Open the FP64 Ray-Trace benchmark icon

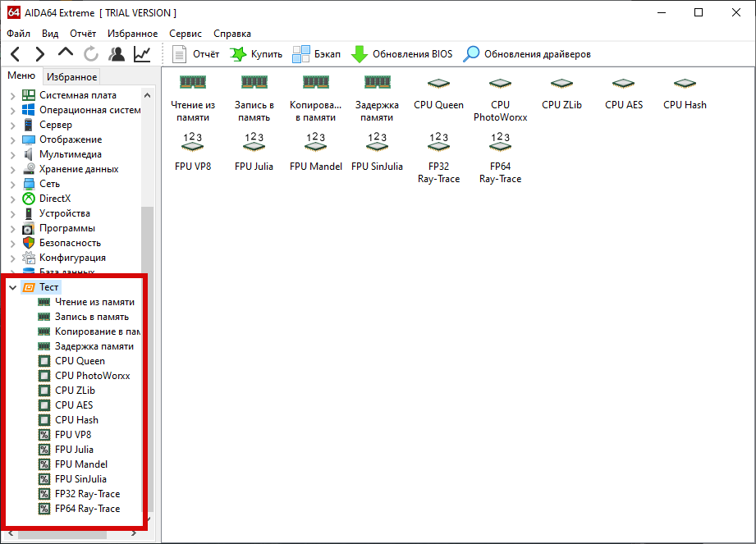point(500,156)
